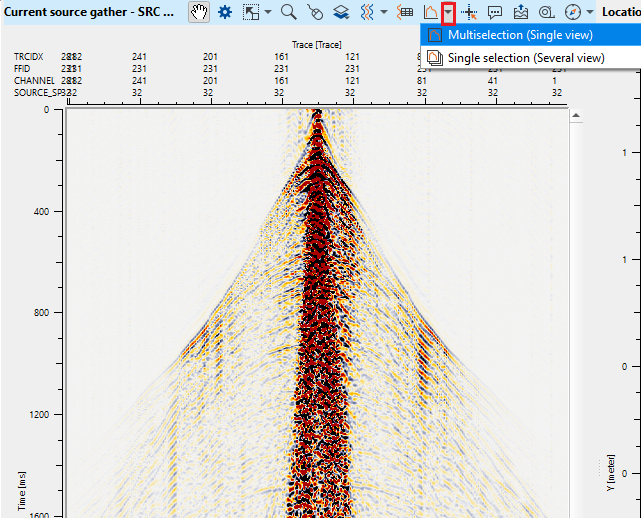Viewport: 641px width, 518px height.
Task: Click the Current source gather panel title
Action: (x=90, y=12)
